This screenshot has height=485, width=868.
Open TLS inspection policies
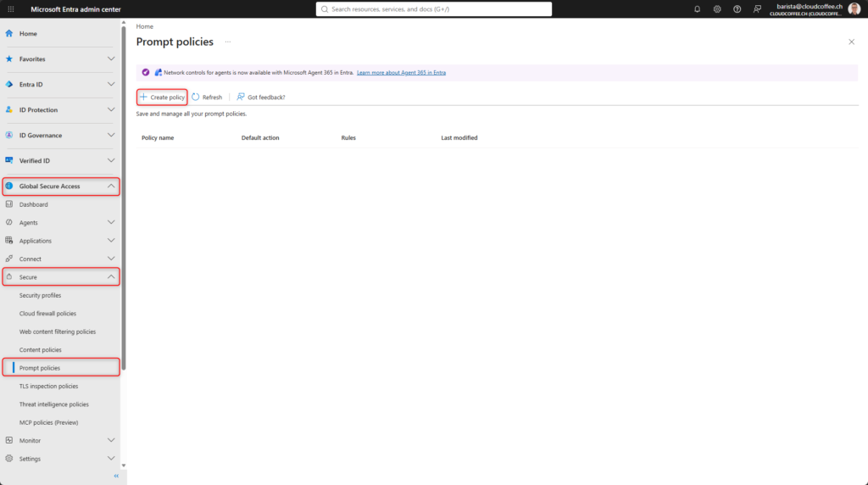pyautogui.click(x=48, y=386)
